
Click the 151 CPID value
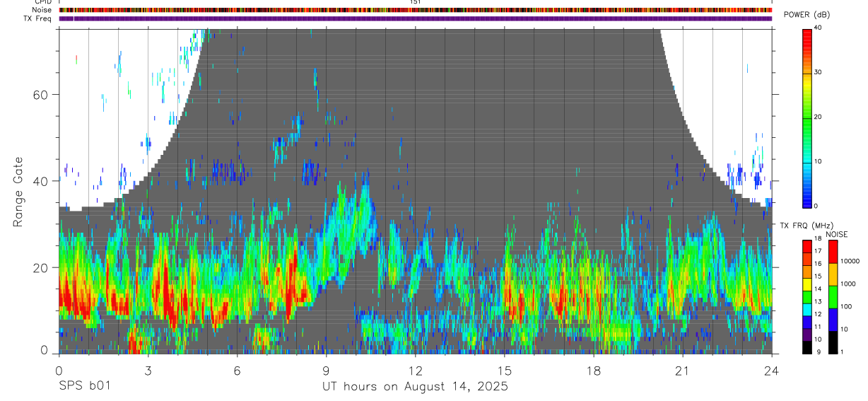416,2
